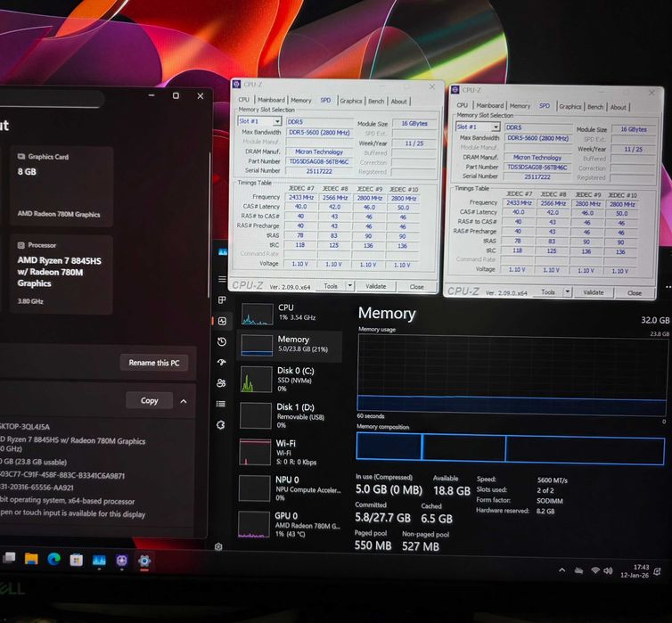
Task: Select SPD tab in left CPU-Z window
Action: tap(325, 100)
